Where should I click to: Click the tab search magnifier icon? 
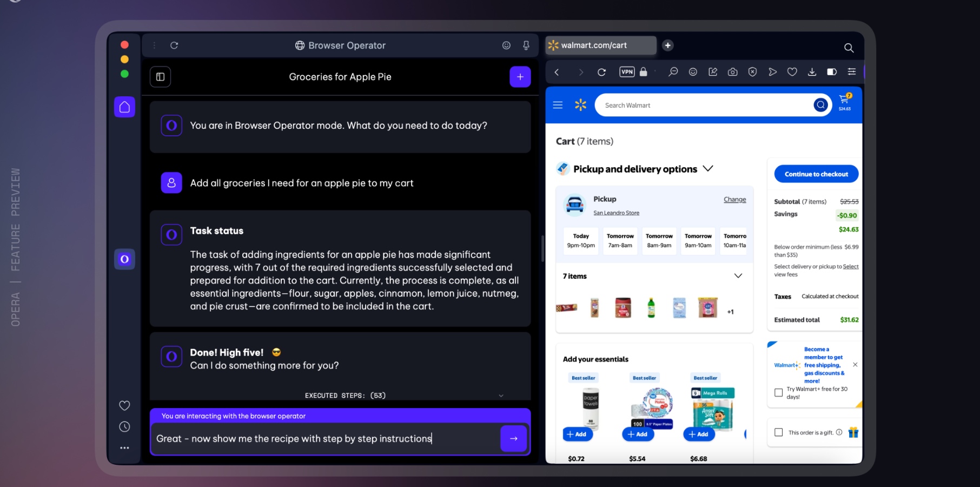click(x=849, y=48)
